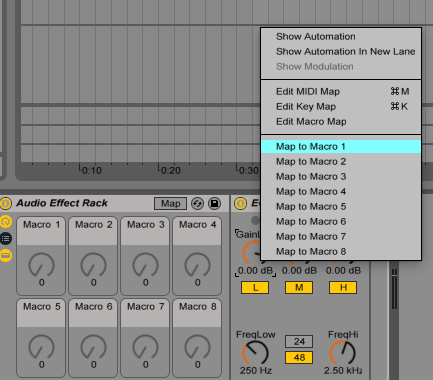Select Map to Macro 4
This screenshot has height=380, width=433.
(341, 192)
